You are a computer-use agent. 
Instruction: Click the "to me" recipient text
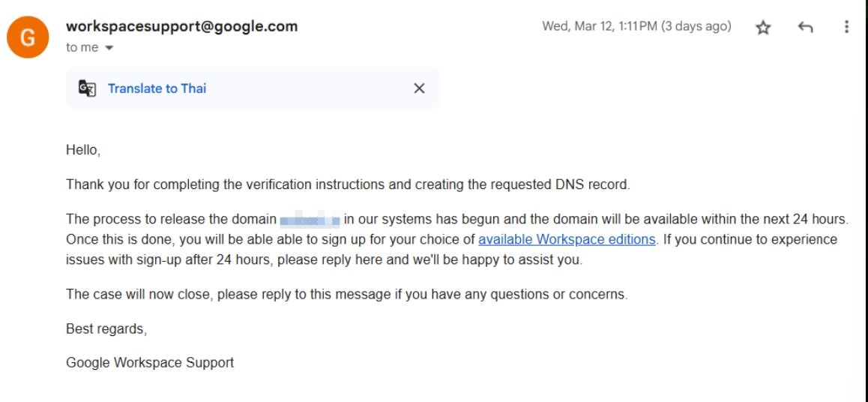point(82,47)
